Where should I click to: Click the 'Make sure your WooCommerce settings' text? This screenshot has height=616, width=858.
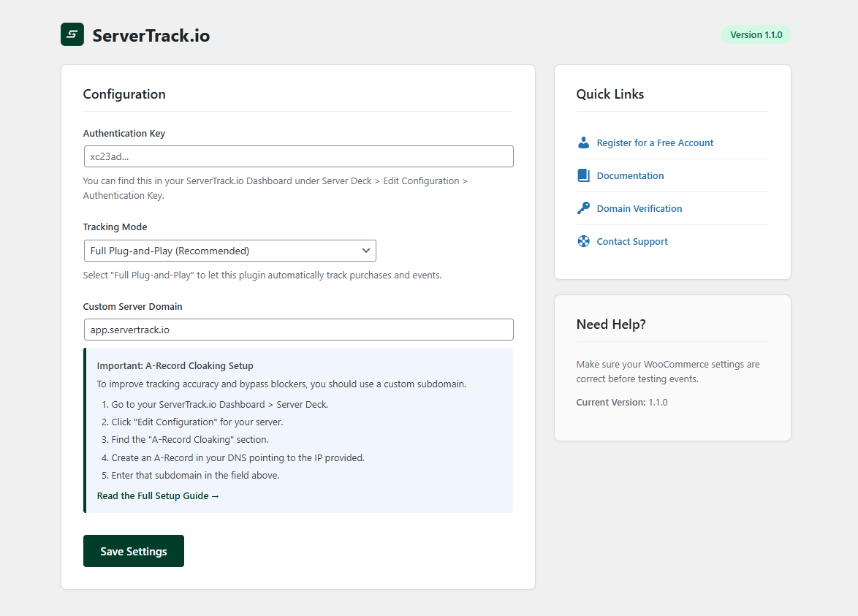667,371
